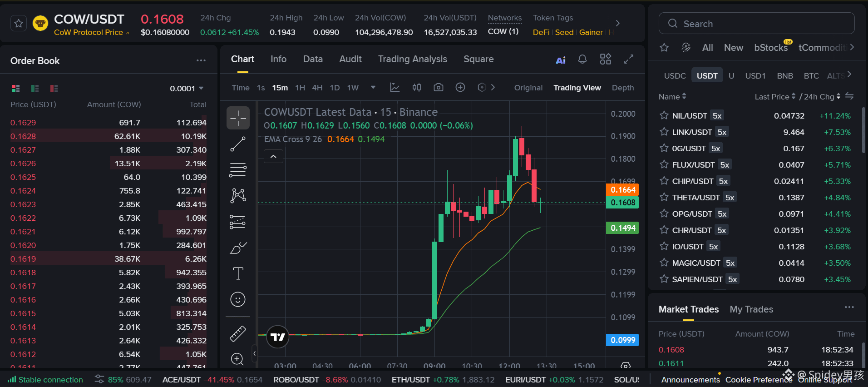Image resolution: width=868 pixels, height=387 pixels.
Task: Select the 1H time interval
Action: [x=300, y=88]
